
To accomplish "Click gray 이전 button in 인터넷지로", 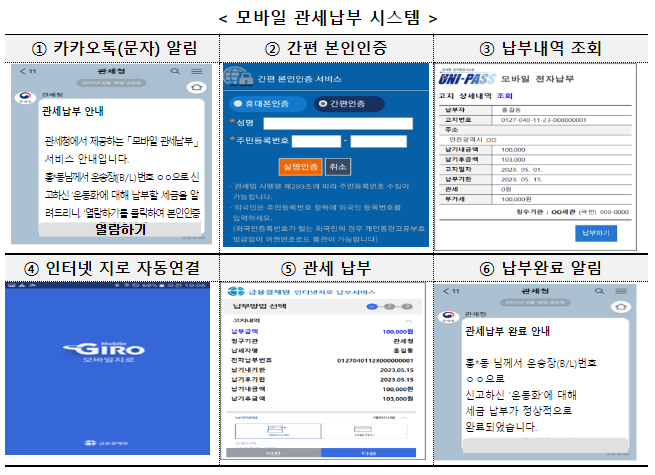I will pyautogui.click(x=274, y=453).
